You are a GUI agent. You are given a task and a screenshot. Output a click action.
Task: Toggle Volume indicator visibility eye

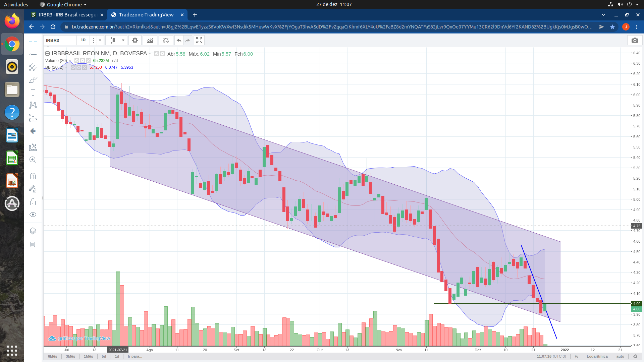pos(77,61)
